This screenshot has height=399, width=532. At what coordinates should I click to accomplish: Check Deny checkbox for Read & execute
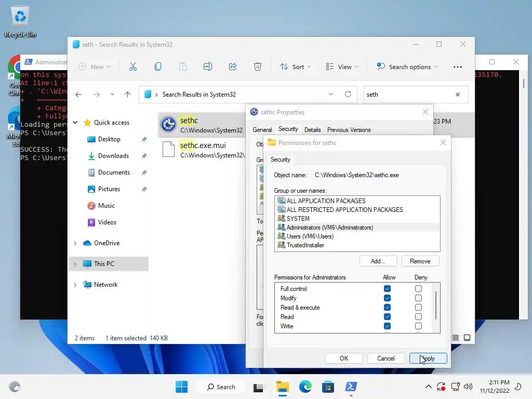(x=418, y=308)
